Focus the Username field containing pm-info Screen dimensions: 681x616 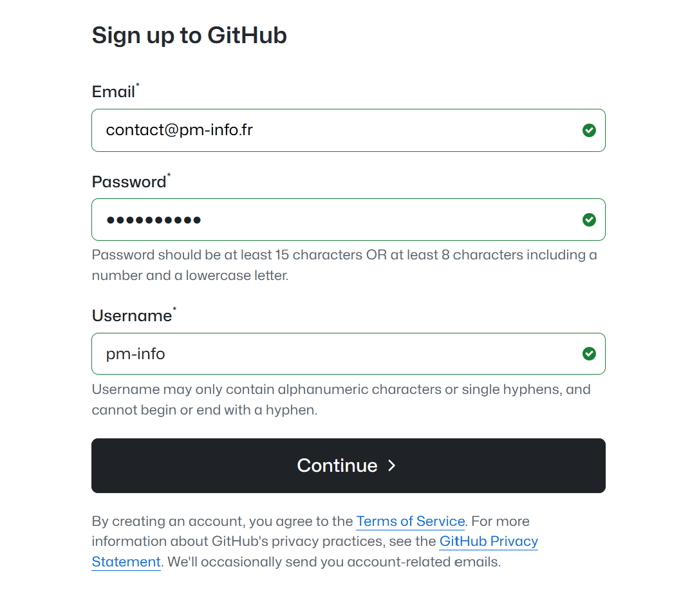coord(335,353)
